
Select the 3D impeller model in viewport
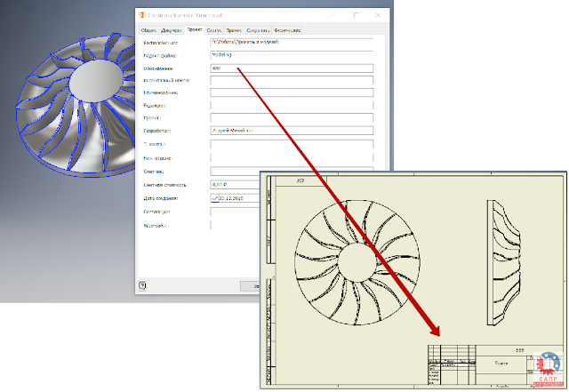click(76, 105)
